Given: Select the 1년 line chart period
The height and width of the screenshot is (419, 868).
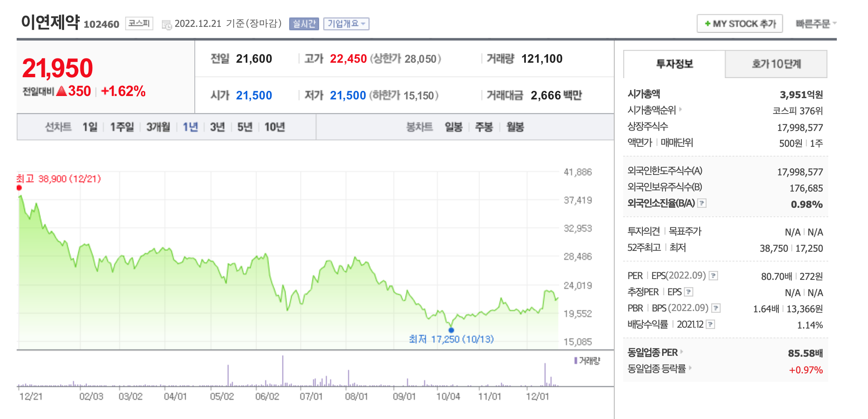Looking at the screenshot, I should coord(190,127).
